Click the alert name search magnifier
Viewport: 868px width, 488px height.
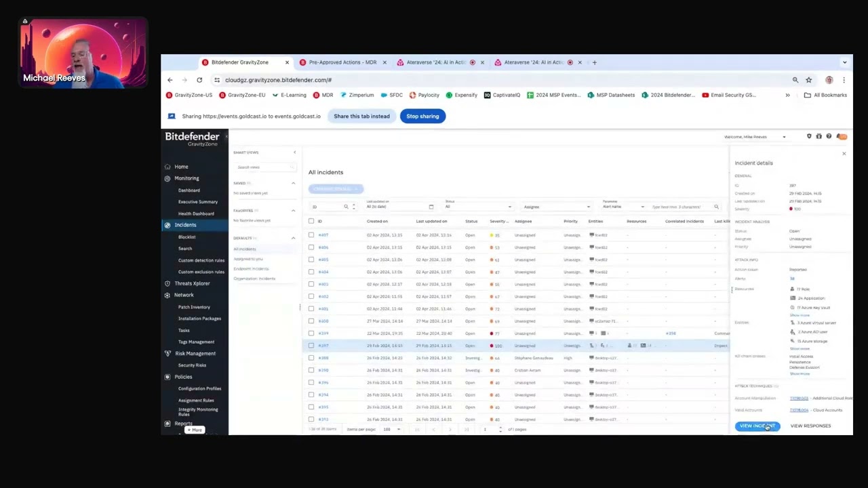click(x=716, y=207)
